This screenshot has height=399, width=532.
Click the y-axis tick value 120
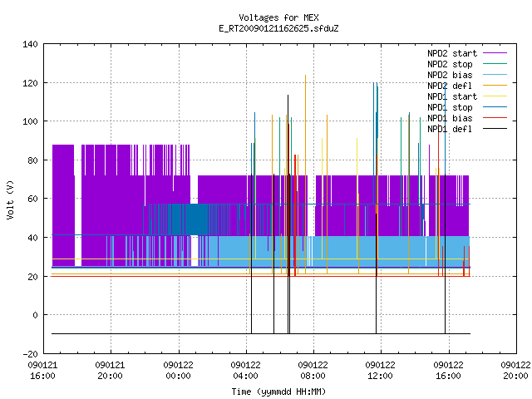[30, 83]
